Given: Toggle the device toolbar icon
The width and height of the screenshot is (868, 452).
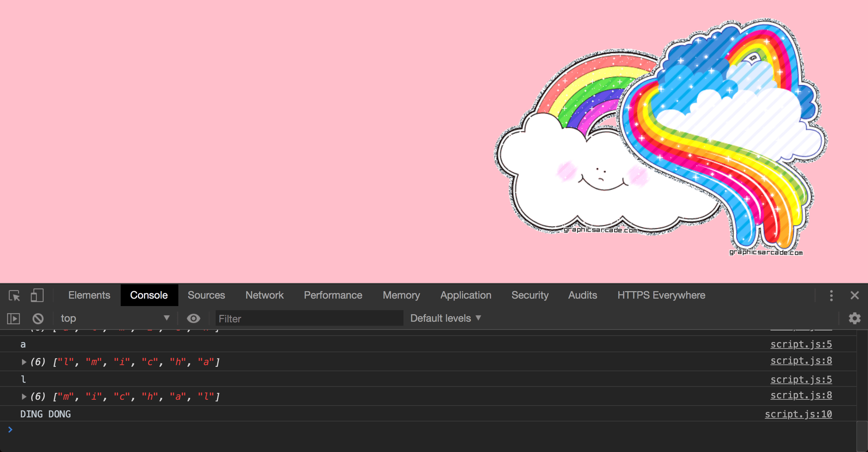Looking at the screenshot, I should [x=37, y=295].
